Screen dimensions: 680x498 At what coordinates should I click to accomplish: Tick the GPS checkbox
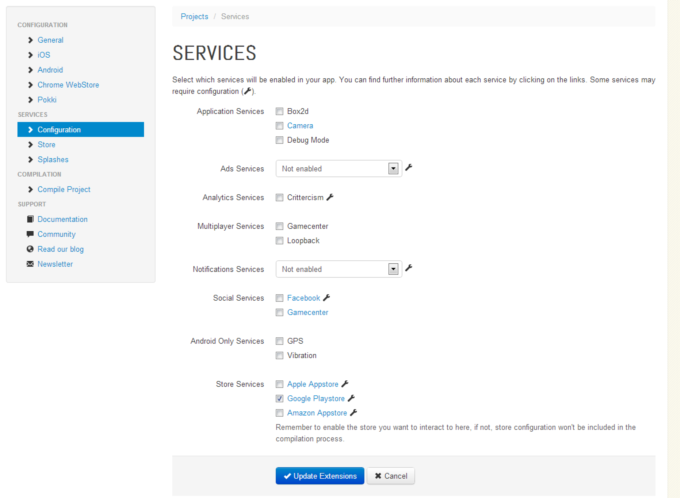(x=280, y=341)
